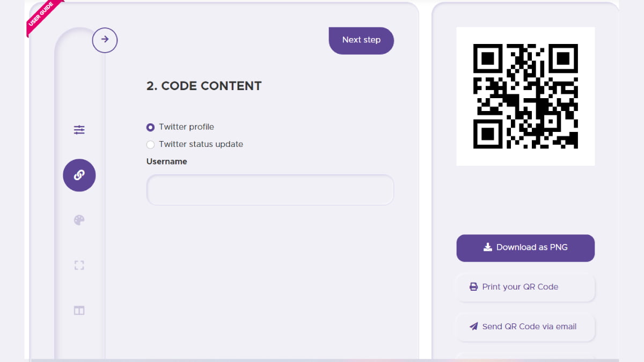
Task: Select the Twitter profile radio button
Action: 150,127
